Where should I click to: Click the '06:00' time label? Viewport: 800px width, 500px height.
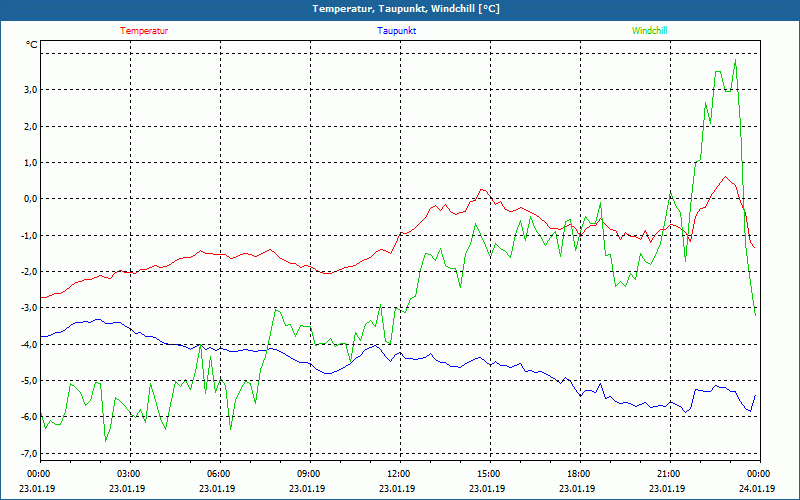[x=217, y=474]
